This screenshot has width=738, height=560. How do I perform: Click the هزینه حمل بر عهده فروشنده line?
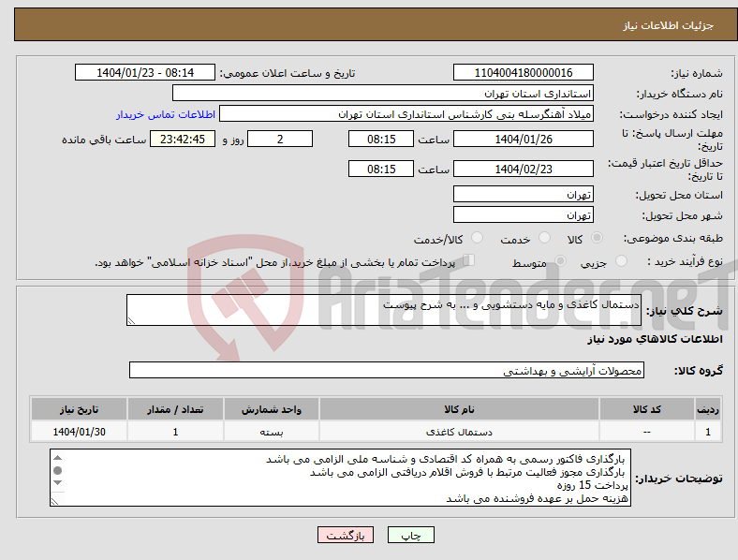(537, 498)
